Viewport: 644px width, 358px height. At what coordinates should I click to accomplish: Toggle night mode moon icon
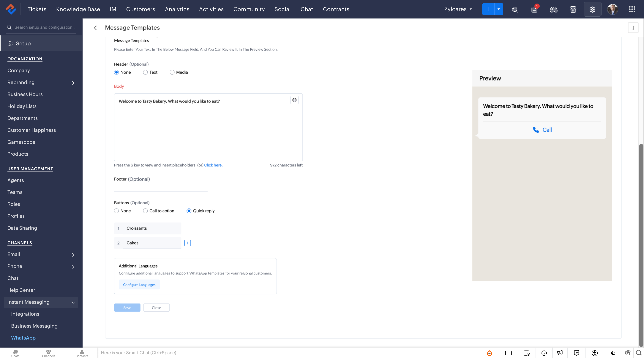pyautogui.click(x=613, y=353)
